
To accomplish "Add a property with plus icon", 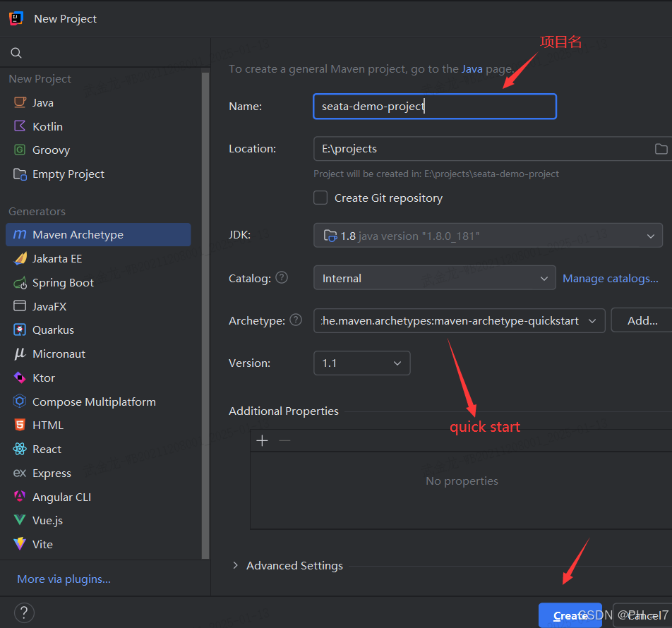I will [x=262, y=440].
